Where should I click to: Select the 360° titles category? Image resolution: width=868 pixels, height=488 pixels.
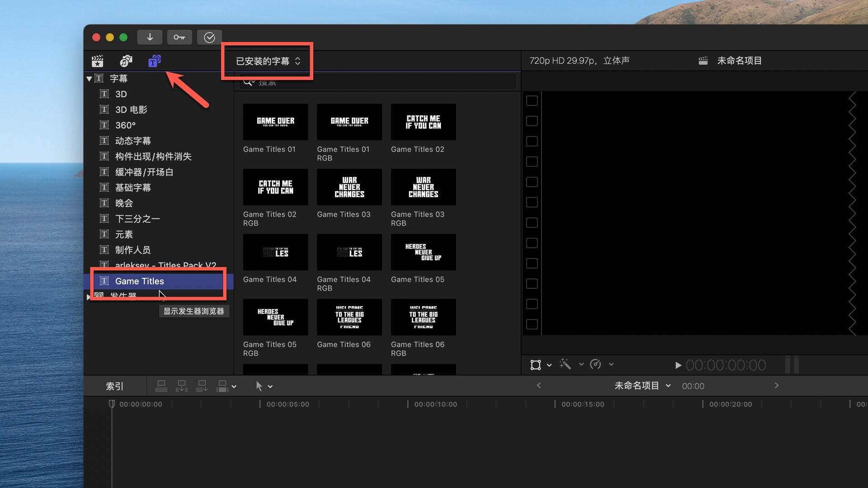(x=125, y=125)
